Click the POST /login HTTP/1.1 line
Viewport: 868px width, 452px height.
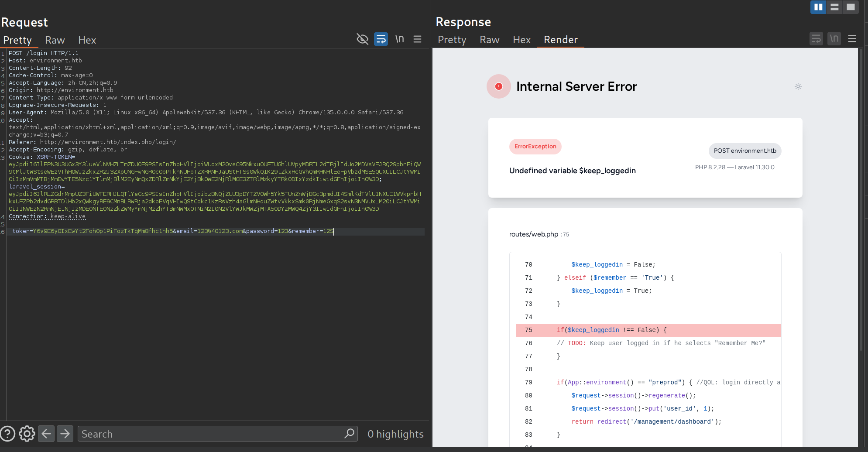(44, 53)
